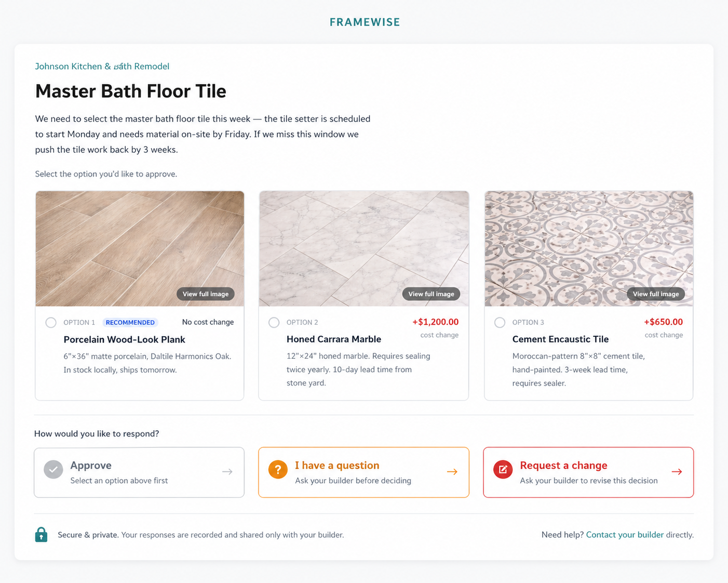Image resolution: width=728 pixels, height=583 pixels.
Task: Click the marble tile thumbnail photo
Action: point(363,249)
